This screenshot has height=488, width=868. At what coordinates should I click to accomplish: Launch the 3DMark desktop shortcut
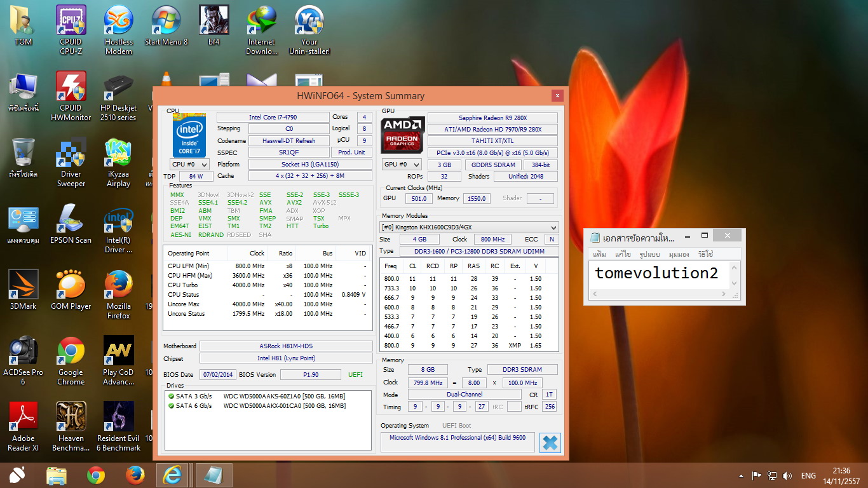(24, 290)
